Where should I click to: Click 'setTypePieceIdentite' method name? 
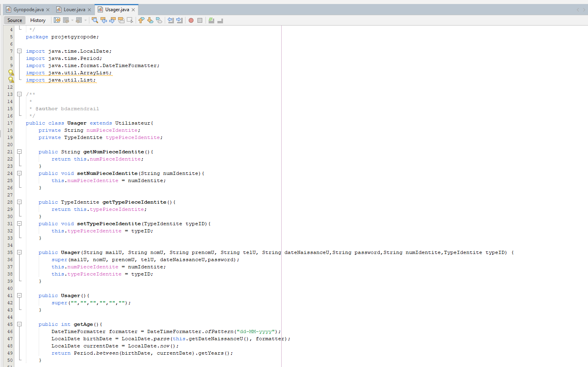pos(109,224)
